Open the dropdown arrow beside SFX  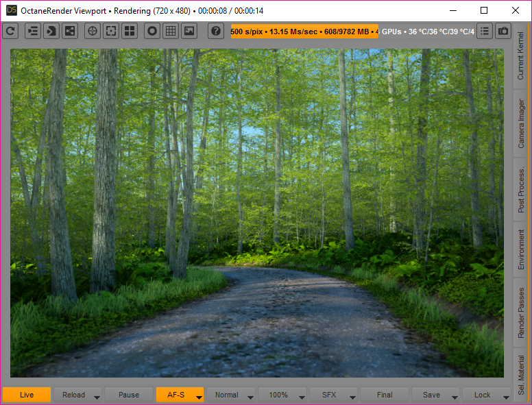tap(353, 397)
